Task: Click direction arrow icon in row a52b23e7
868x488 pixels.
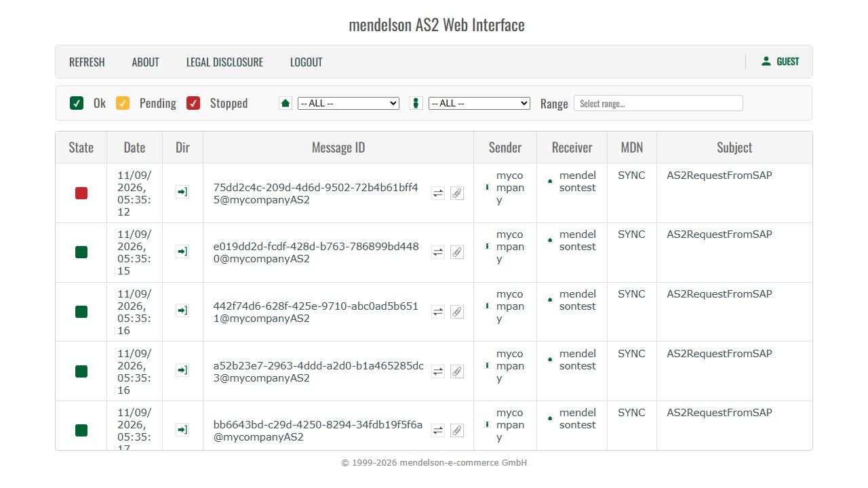Action: point(182,370)
